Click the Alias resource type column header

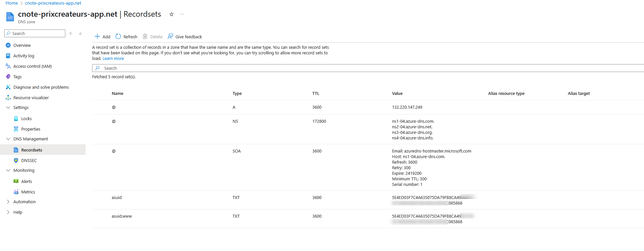[x=506, y=93]
